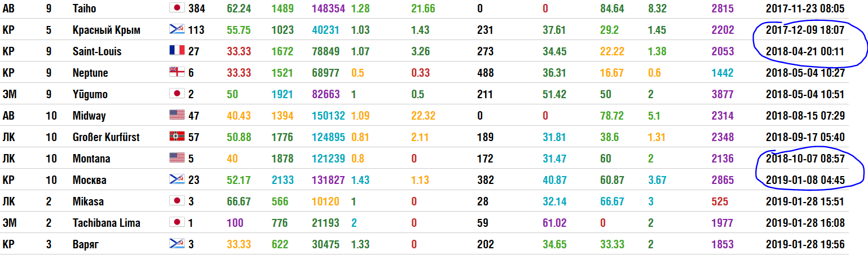Click the date 2018-05-04 10:27
This screenshot has height=259, width=868.
[x=805, y=73]
